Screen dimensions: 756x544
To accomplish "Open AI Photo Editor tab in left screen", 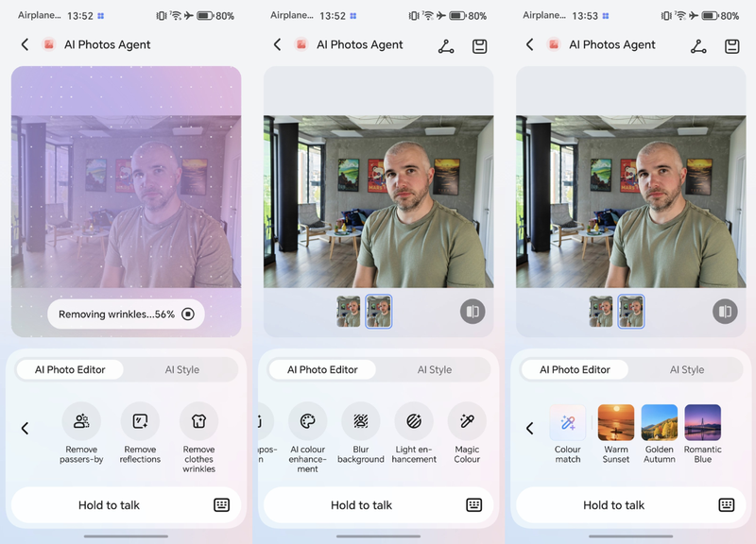I will tap(70, 369).
